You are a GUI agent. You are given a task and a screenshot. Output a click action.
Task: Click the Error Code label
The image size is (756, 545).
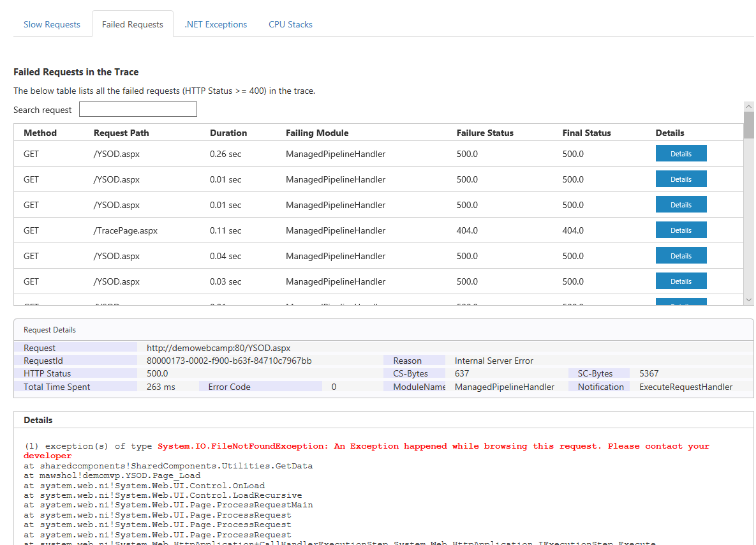229,387
